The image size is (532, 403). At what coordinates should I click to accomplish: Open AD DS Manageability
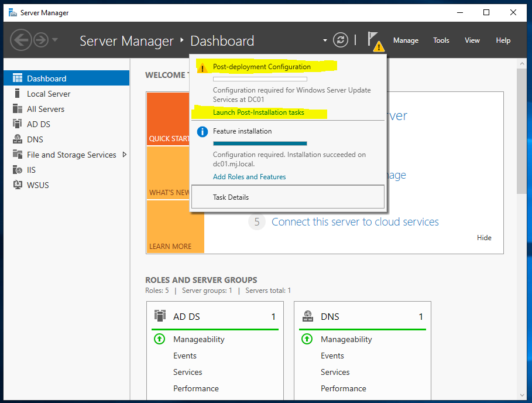199,339
